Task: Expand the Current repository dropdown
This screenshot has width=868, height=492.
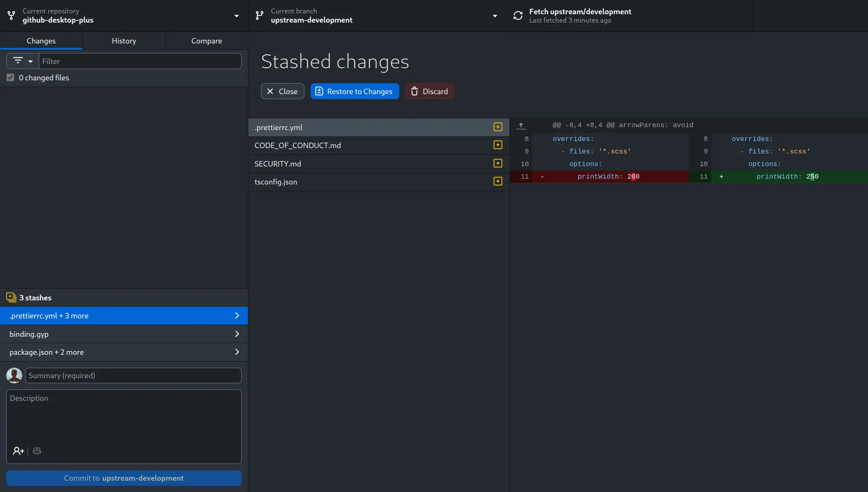Action: [124, 15]
